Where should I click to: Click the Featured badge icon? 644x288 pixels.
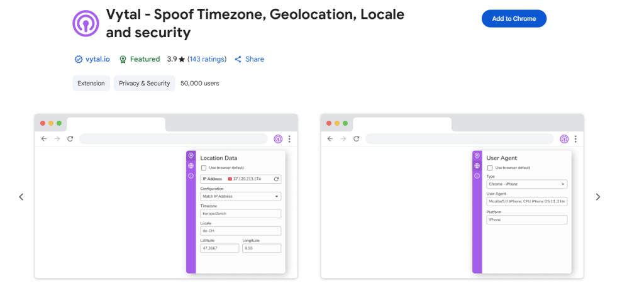[x=123, y=59]
